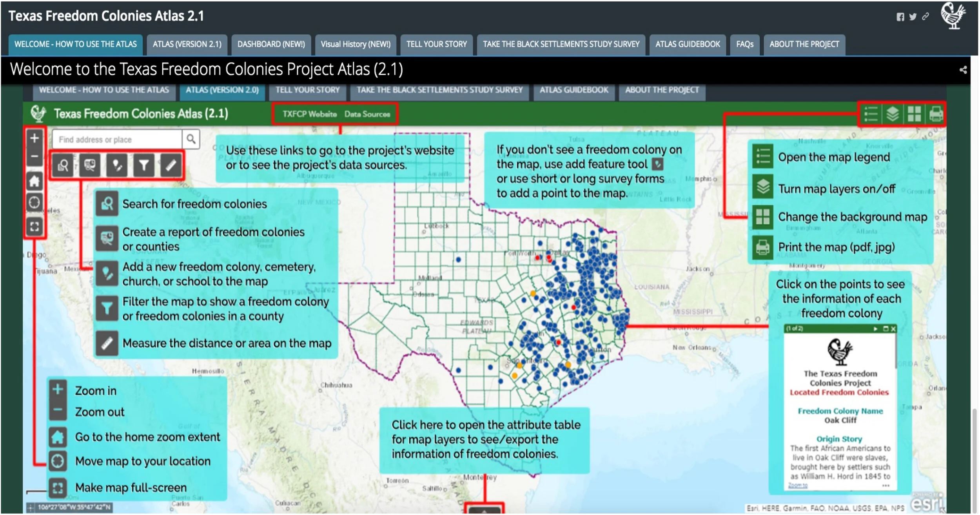
Task: Open the basemap gallery
Action: [x=915, y=114]
